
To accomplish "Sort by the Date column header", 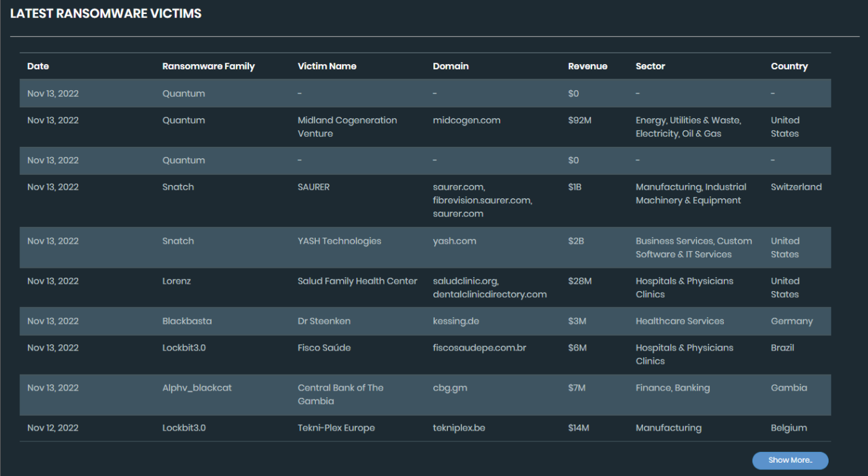I will [38, 66].
